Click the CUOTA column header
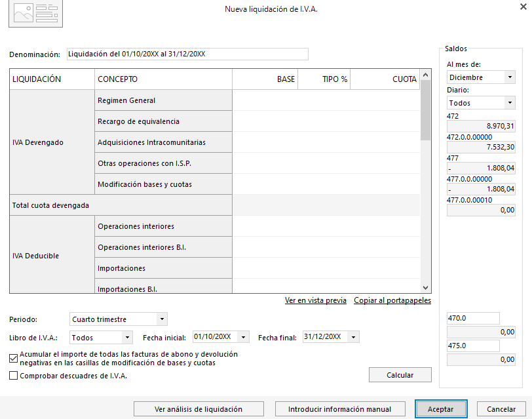The height and width of the screenshot is (419, 532). (x=385, y=79)
